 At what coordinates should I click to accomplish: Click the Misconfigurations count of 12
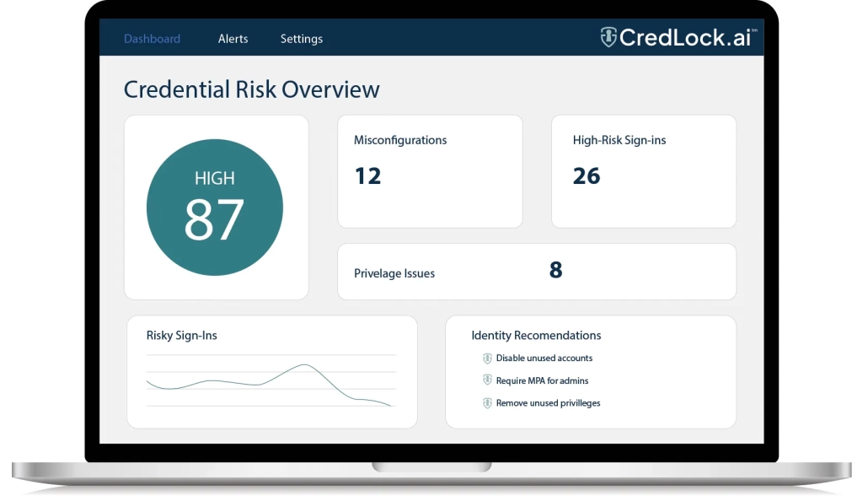click(x=367, y=175)
